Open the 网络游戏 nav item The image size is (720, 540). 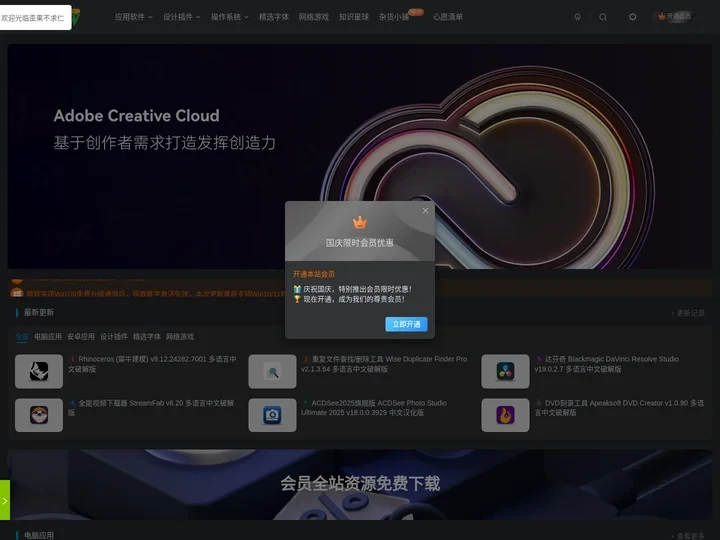(x=314, y=17)
